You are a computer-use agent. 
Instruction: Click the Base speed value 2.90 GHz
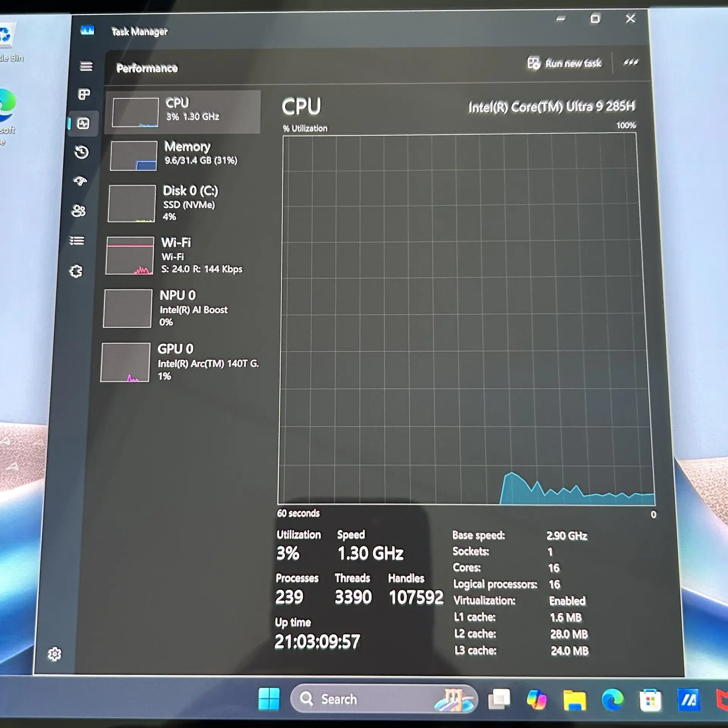point(567,536)
